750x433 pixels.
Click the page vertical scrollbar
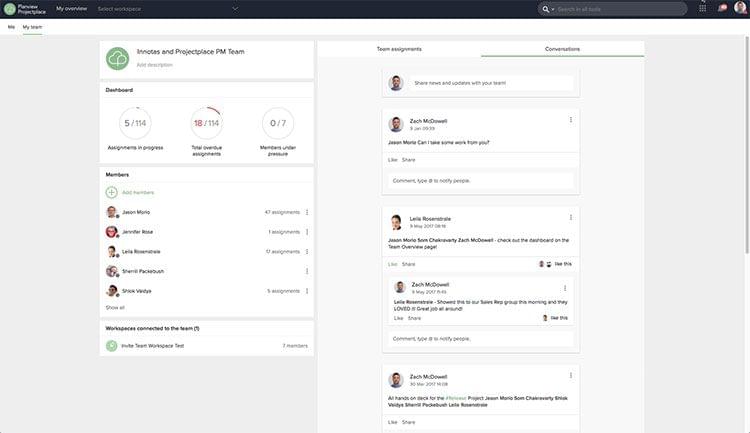point(747,144)
